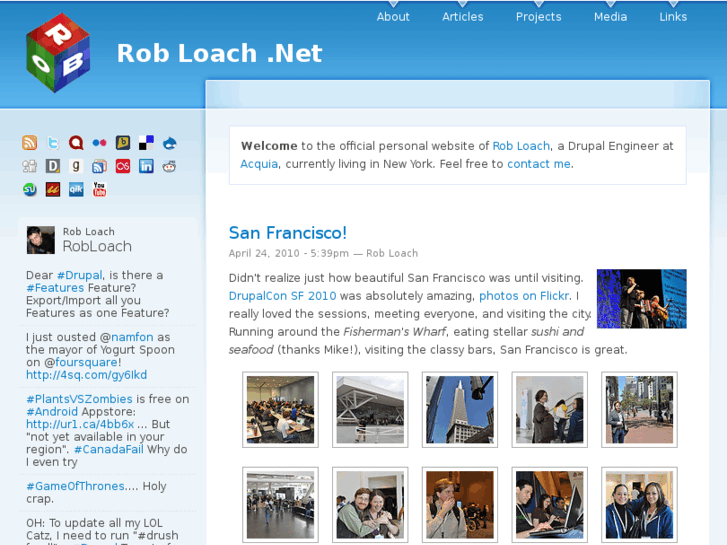Open the YouTube icon
Image resolution: width=727 pixels, height=545 pixels.
(99, 189)
